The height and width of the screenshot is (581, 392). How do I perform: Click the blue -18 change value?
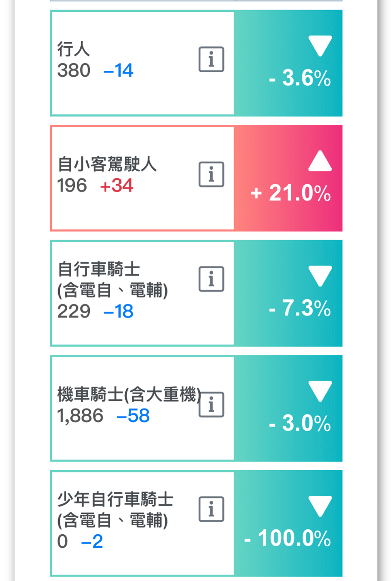coord(118,311)
